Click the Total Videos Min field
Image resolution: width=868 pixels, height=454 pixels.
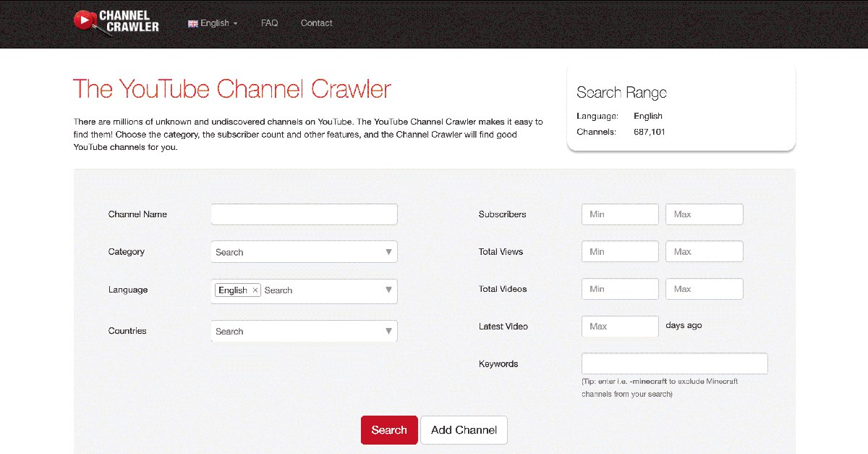tap(620, 289)
